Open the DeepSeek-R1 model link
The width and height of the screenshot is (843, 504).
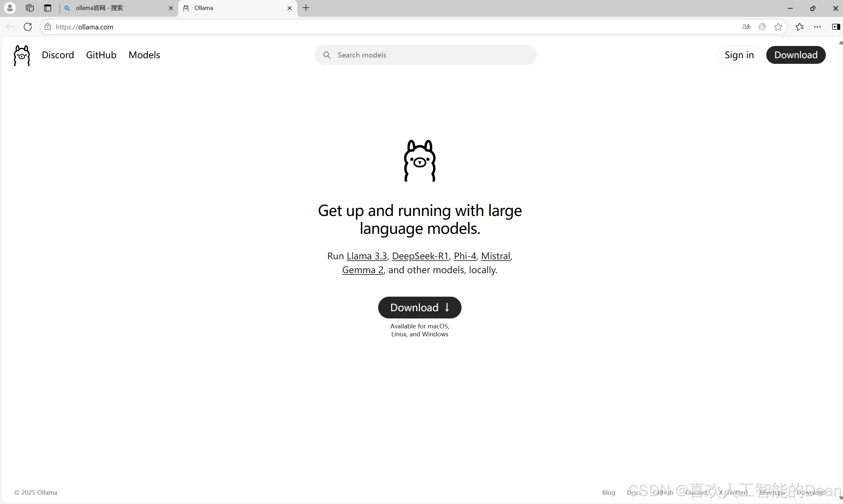click(420, 256)
